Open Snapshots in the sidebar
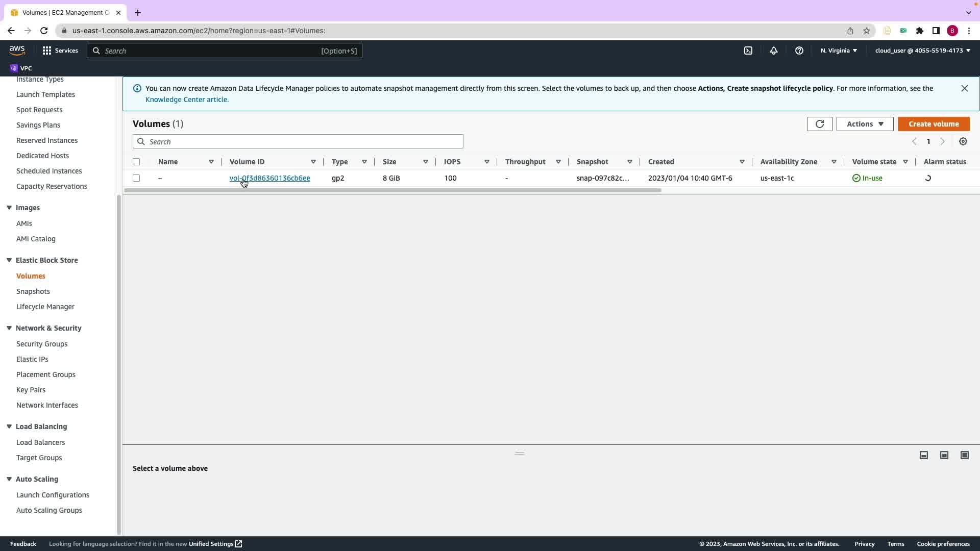This screenshot has width=980, height=551. [33, 291]
